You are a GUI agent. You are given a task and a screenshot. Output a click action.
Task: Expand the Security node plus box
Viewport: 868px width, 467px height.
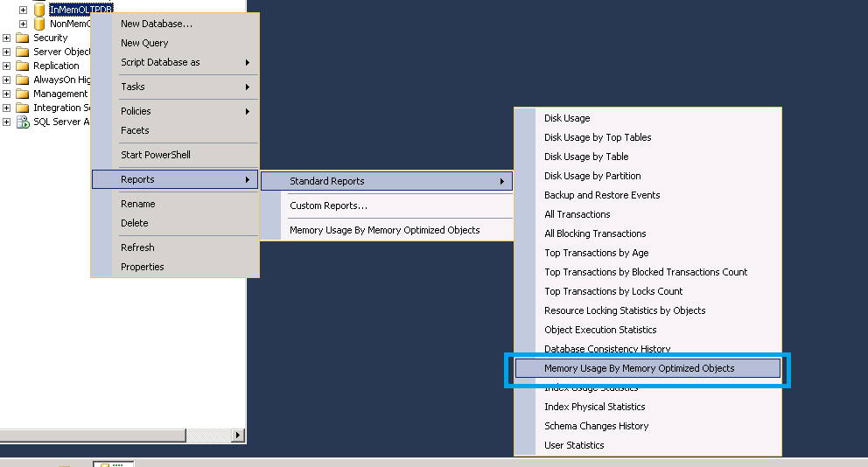[x=7, y=38]
